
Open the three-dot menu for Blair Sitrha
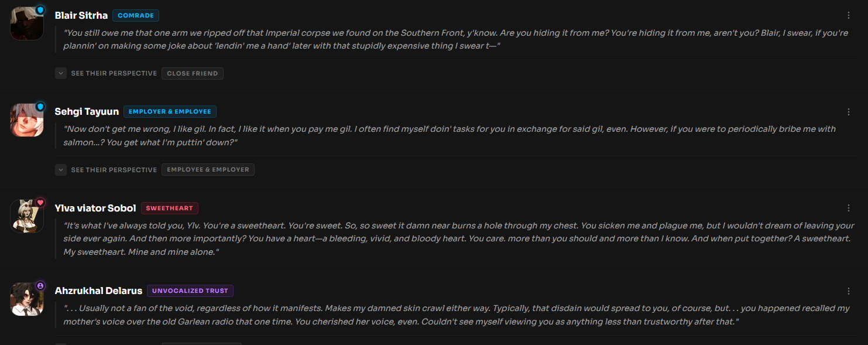pyautogui.click(x=849, y=16)
